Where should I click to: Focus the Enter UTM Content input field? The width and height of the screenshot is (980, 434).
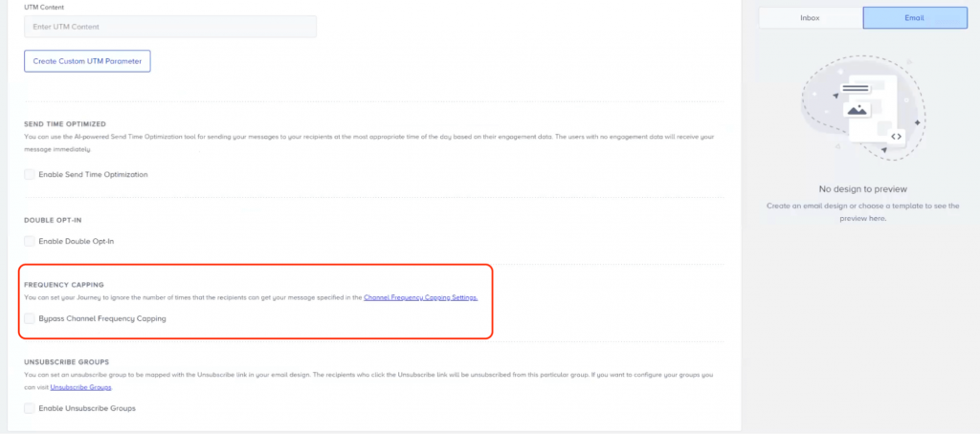169,26
